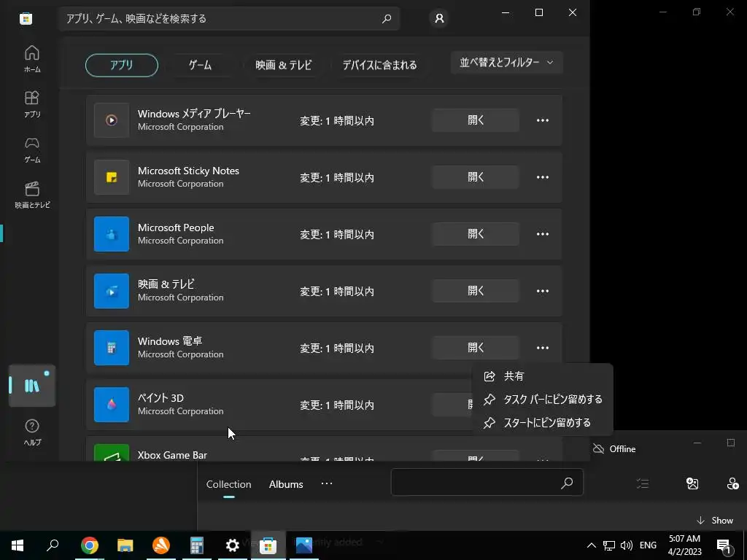Open more options for Windows メディア プレーヤー
747x560 pixels.
[543, 120]
